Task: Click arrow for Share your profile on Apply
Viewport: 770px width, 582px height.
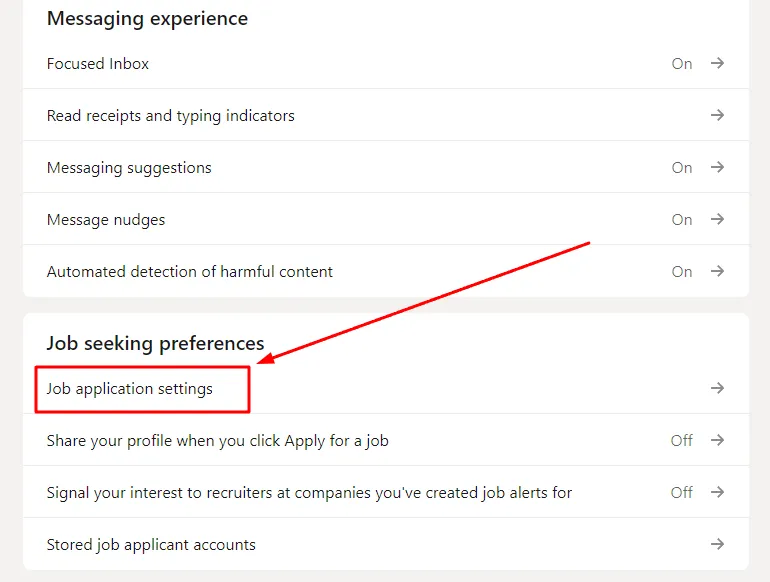Action: point(717,440)
